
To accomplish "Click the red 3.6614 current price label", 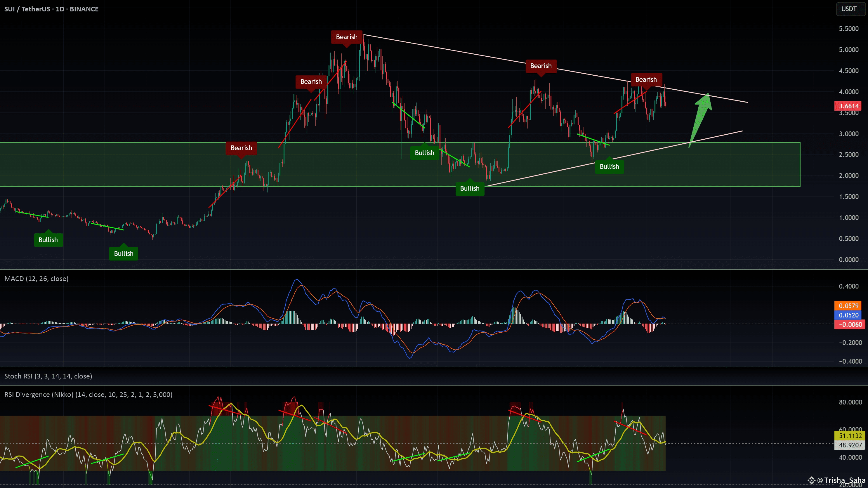I will (848, 106).
